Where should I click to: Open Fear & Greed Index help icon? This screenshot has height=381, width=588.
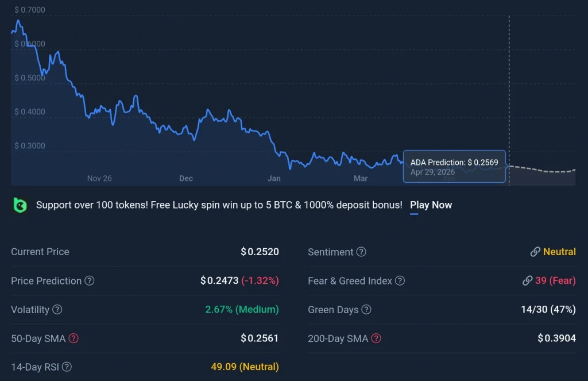[400, 280]
